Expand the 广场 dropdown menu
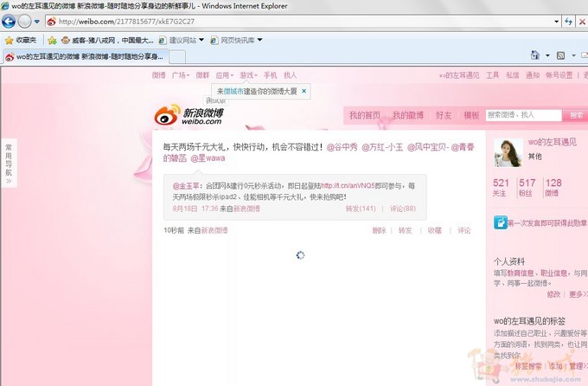 pyautogui.click(x=181, y=75)
